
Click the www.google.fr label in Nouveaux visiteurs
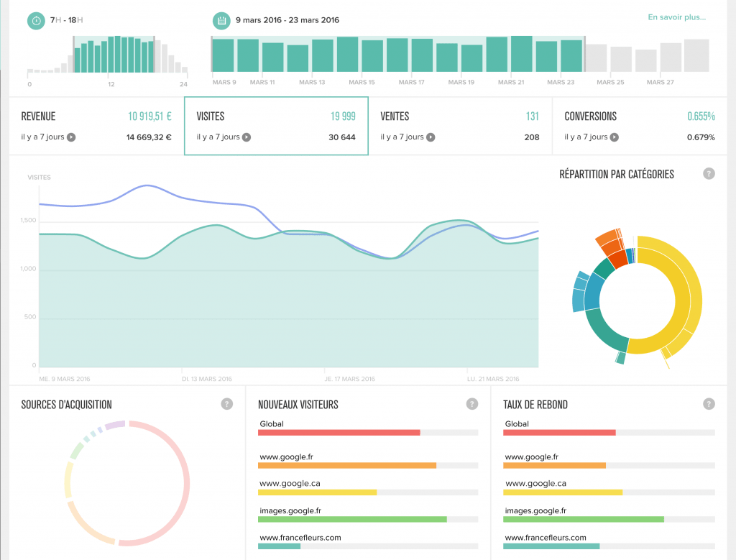click(286, 456)
